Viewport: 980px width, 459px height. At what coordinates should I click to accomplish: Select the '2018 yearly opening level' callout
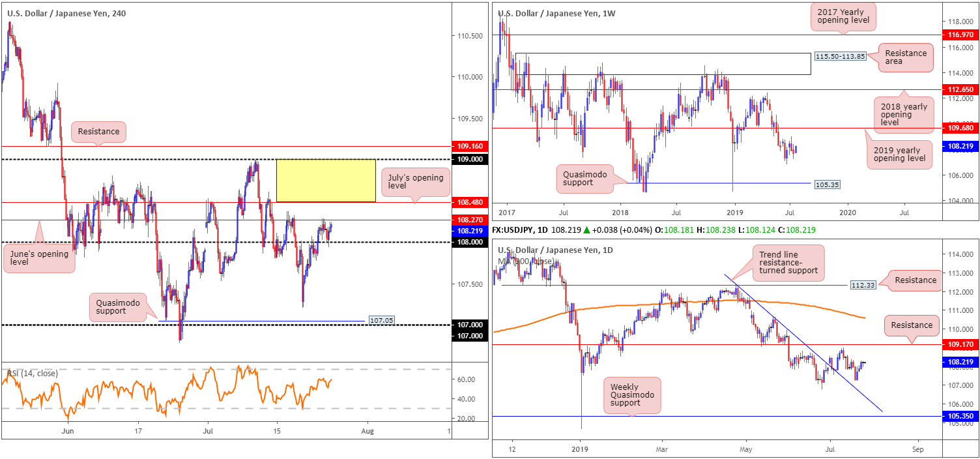(902, 113)
